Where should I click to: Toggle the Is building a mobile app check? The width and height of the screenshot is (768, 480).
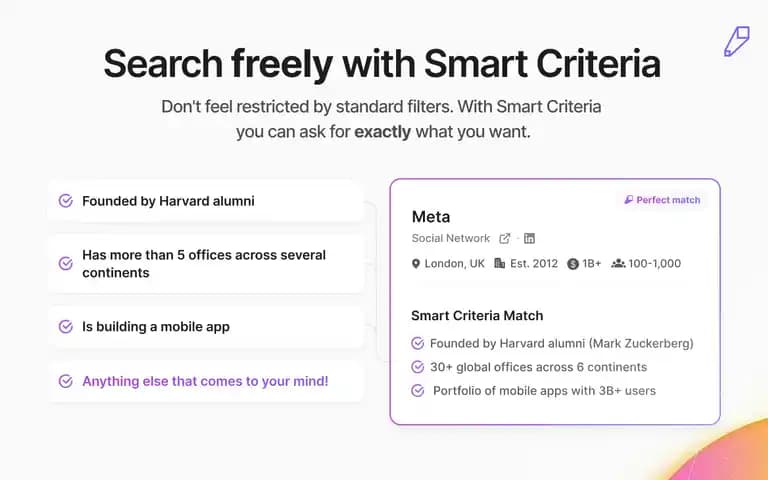coord(66,326)
